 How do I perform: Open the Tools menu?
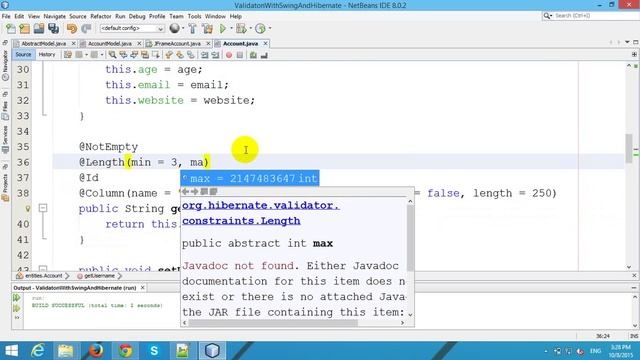(x=194, y=16)
